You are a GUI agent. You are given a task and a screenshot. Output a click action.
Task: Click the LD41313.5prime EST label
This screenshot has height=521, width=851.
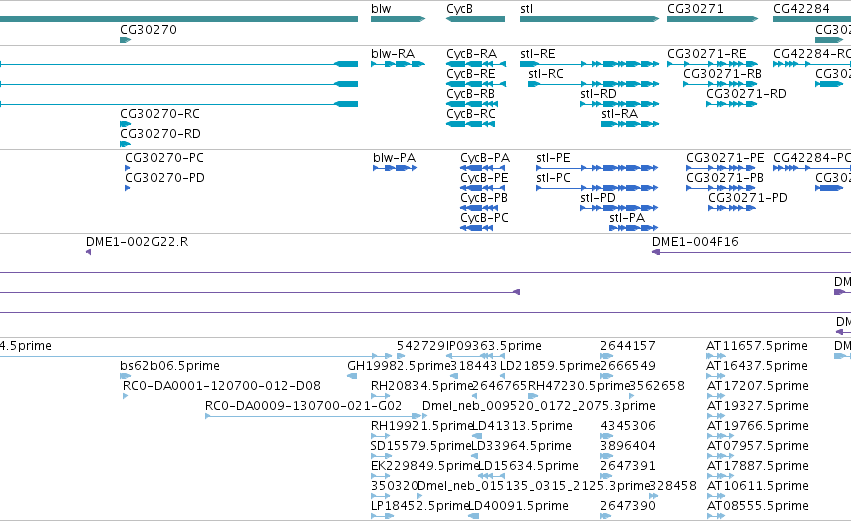click(x=523, y=427)
